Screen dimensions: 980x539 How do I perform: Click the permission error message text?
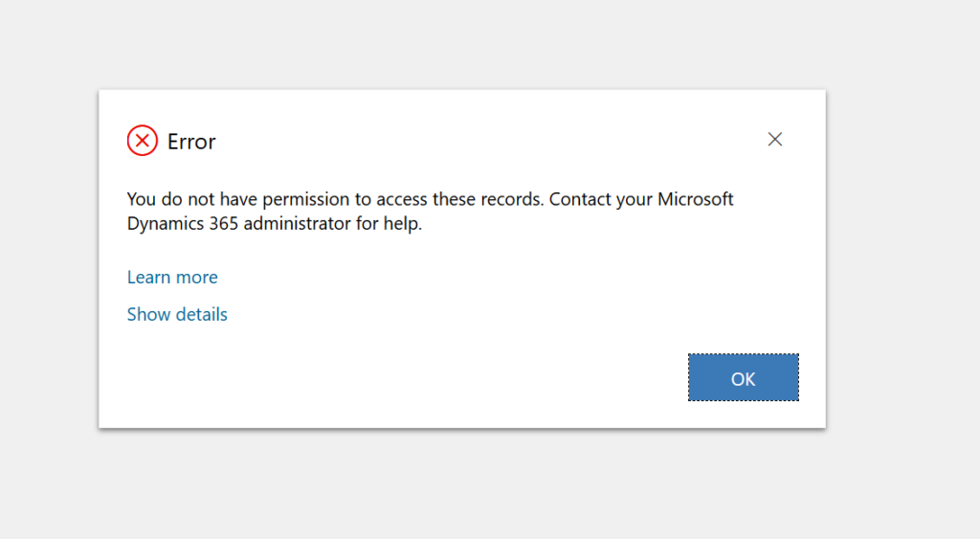click(430, 212)
